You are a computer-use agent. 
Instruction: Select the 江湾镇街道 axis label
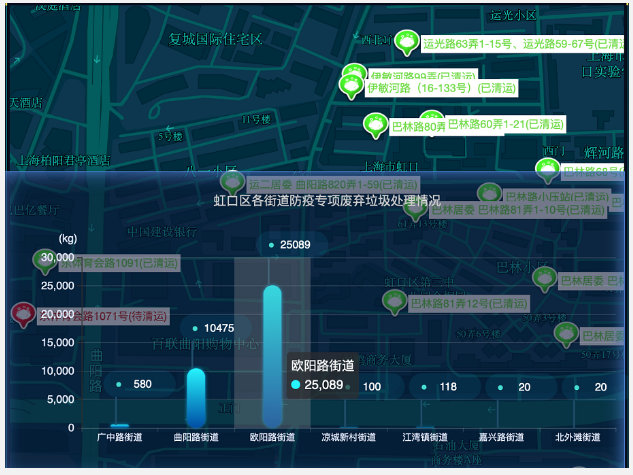click(x=425, y=437)
